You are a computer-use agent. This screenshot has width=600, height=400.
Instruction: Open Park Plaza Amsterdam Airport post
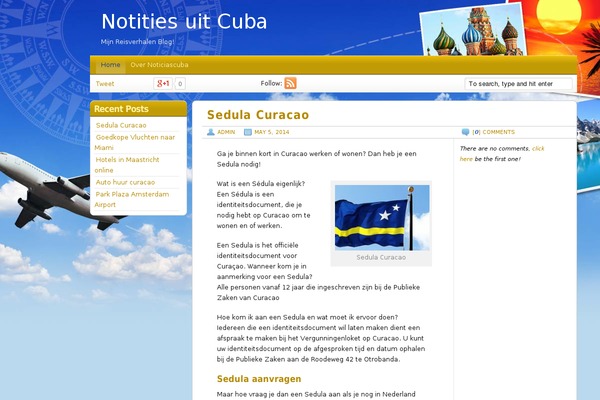coord(132,199)
